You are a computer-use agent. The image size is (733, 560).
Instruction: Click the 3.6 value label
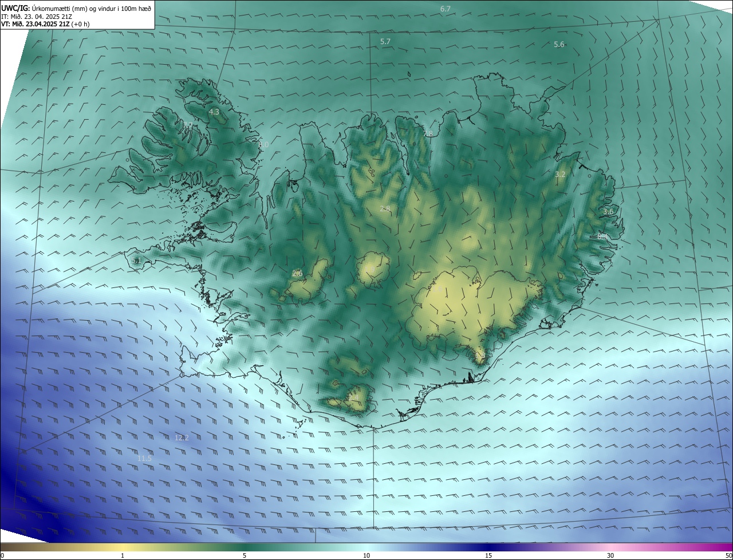click(608, 211)
